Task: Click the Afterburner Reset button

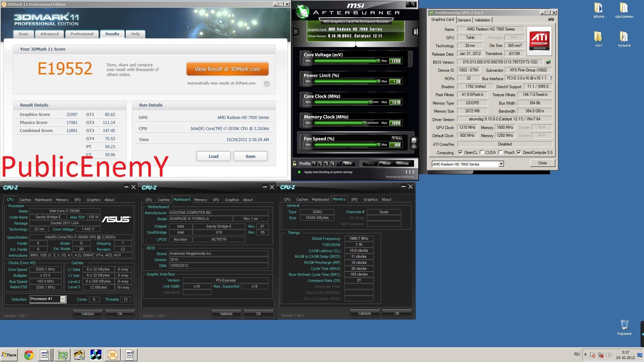Action: point(386,164)
